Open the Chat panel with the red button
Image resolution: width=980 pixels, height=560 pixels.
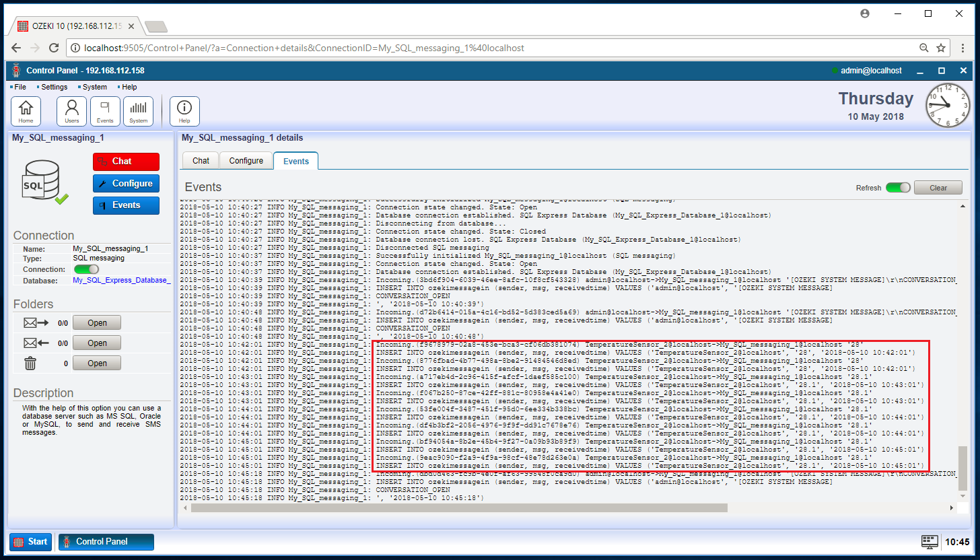click(126, 162)
